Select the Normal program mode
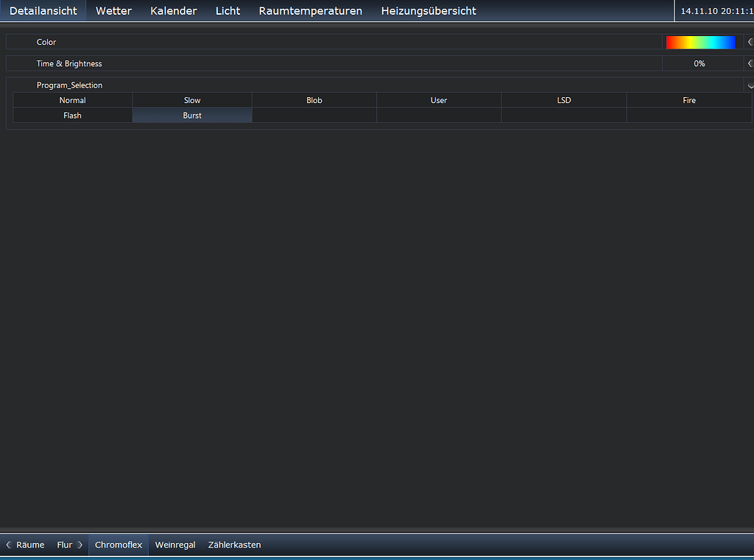Screen dimensions: 754x560 point(72,100)
